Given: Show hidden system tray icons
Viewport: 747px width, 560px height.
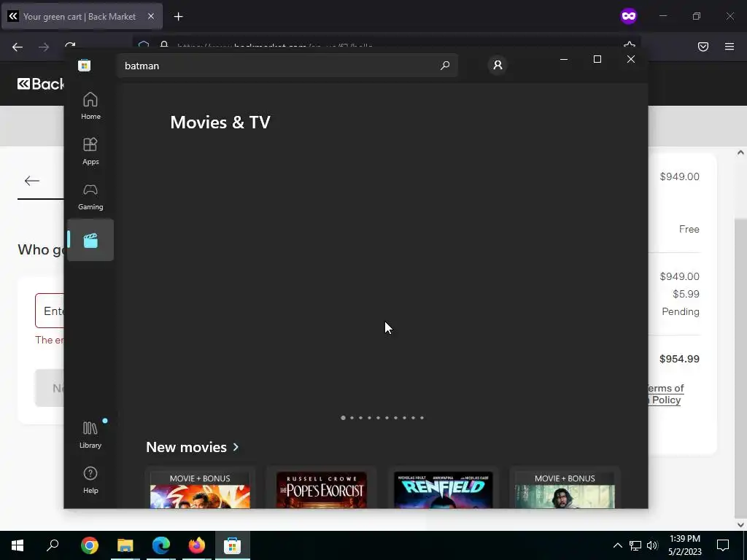Looking at the screenshot, I should point(617,545).
